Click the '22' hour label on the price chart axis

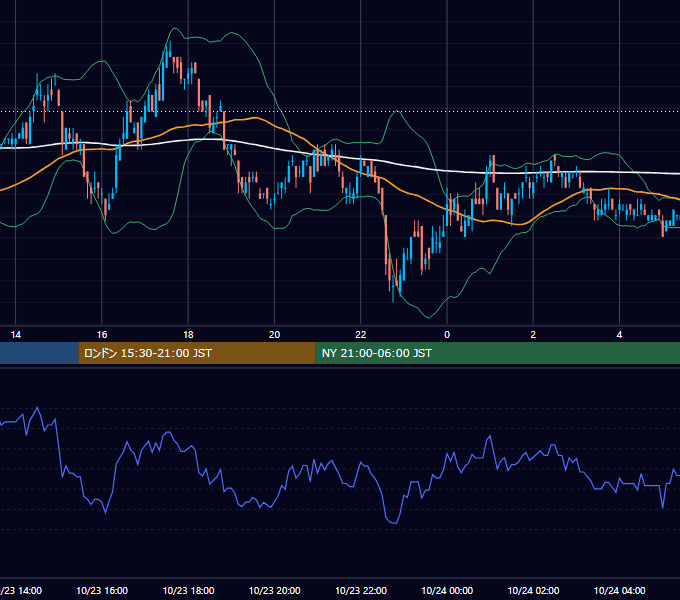[361, 335]
